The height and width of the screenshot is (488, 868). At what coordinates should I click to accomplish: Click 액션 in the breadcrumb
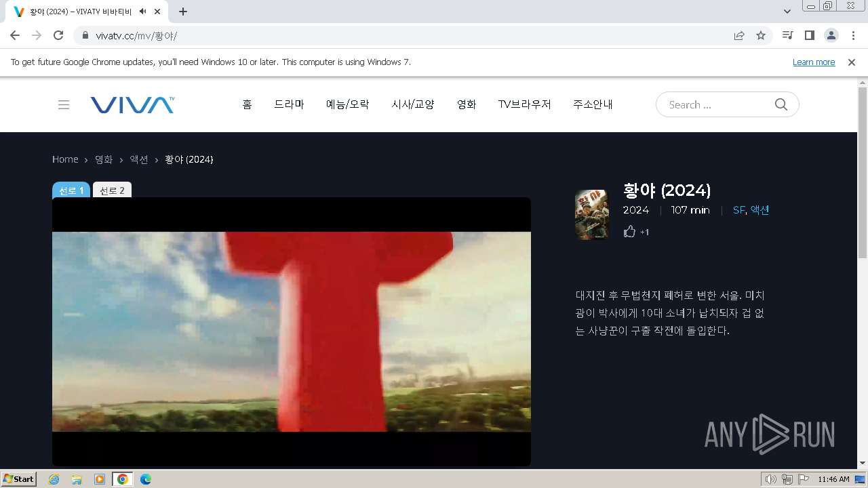coord(139,159)
